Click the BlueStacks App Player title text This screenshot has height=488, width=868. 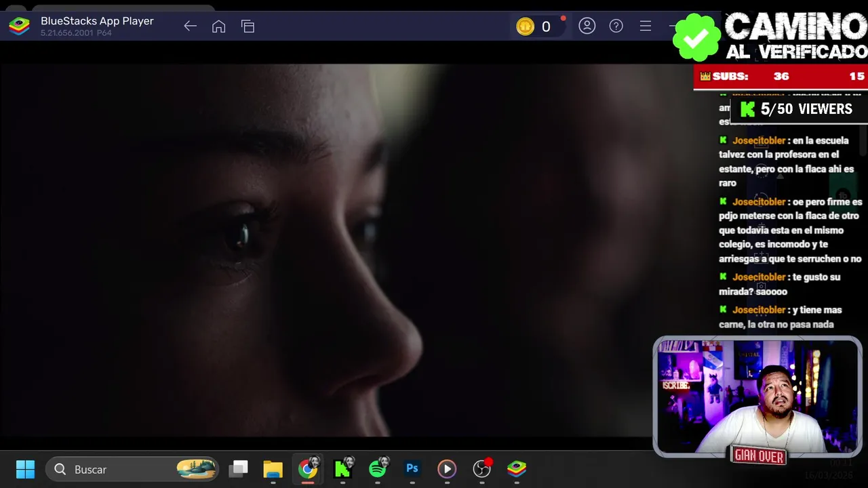97,21
